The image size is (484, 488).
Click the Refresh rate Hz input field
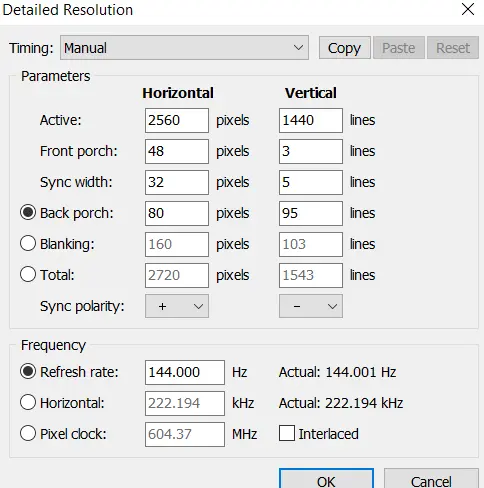click(185, 372)
